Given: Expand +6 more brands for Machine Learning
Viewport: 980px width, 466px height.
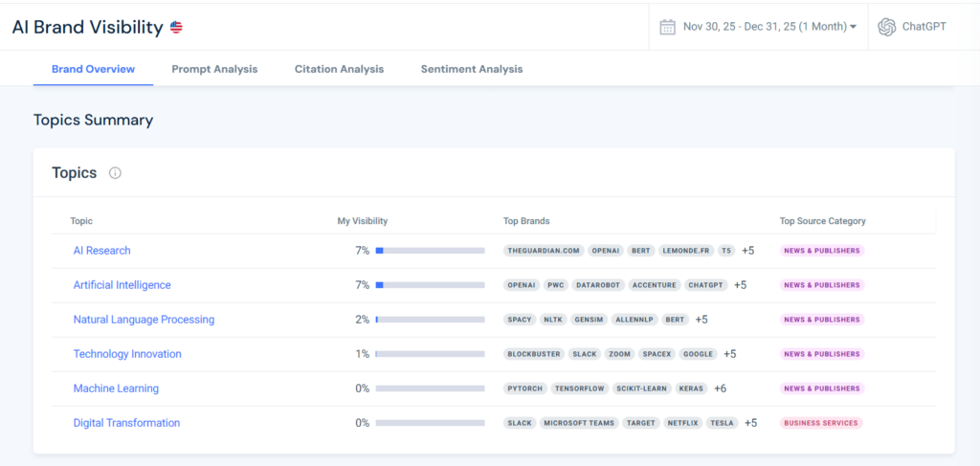Looking at the screenshot, I should coord(720,388).
